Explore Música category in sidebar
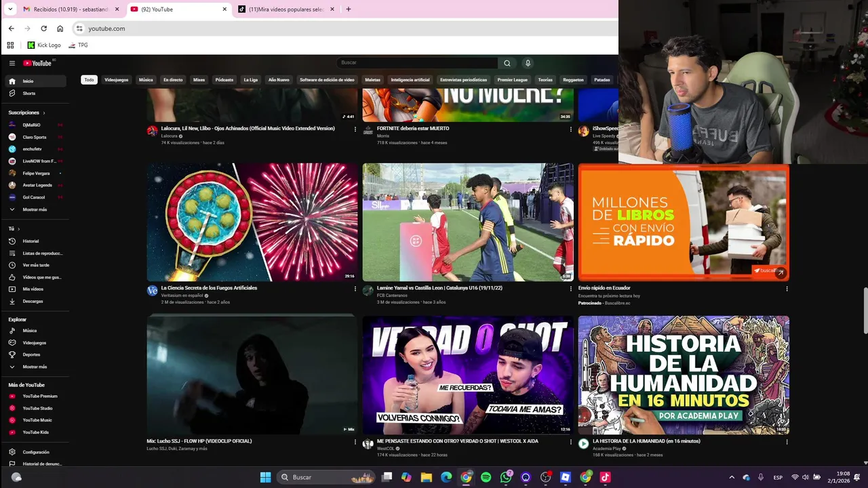 pyautogui.click(x=34, y=331)
